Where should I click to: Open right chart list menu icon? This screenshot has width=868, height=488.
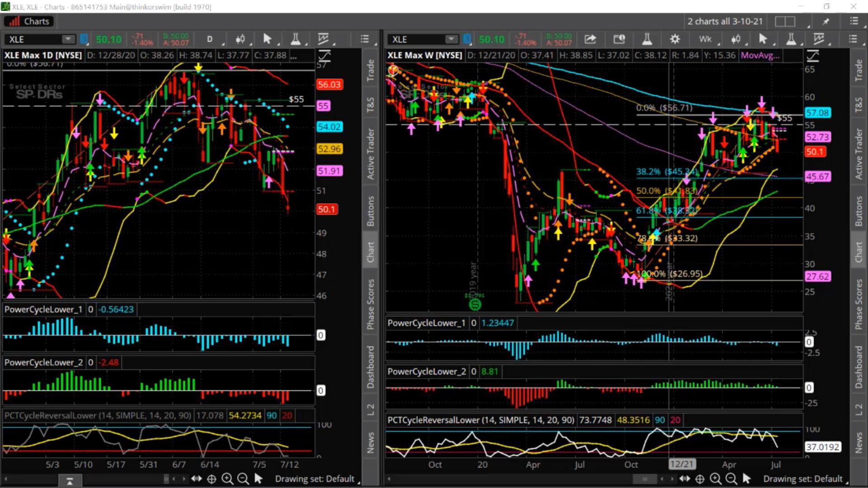[853, 39]
